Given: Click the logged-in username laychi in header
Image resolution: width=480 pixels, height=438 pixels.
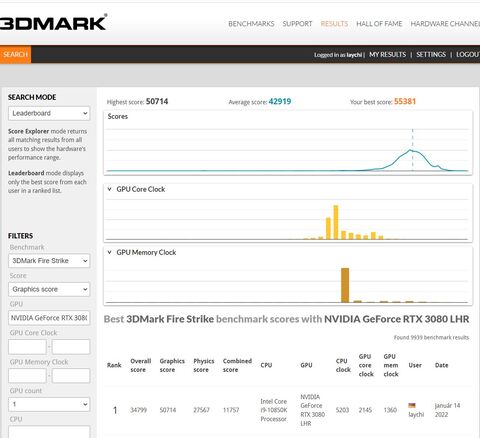Looking at the screenshot, I should (354, 55).
